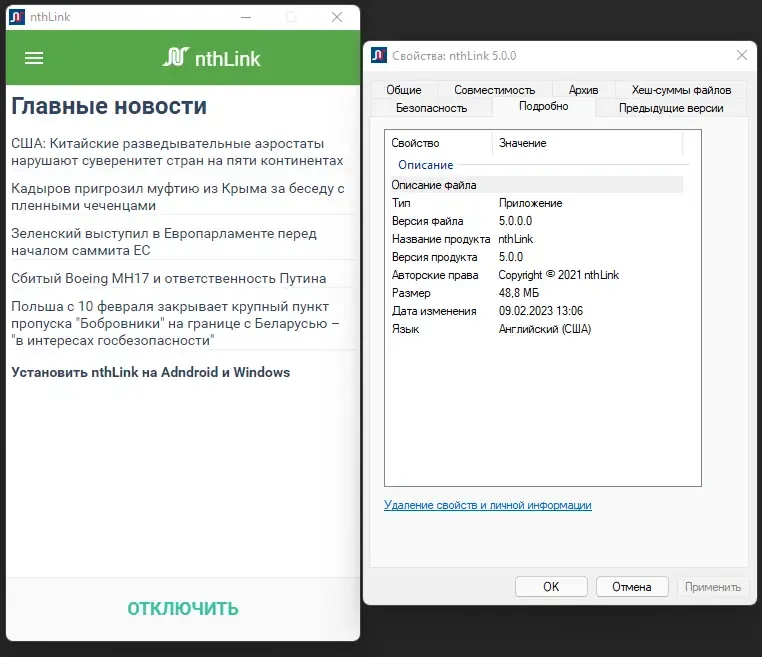Open Польша с 10 февраля закрывает headline

175,323
